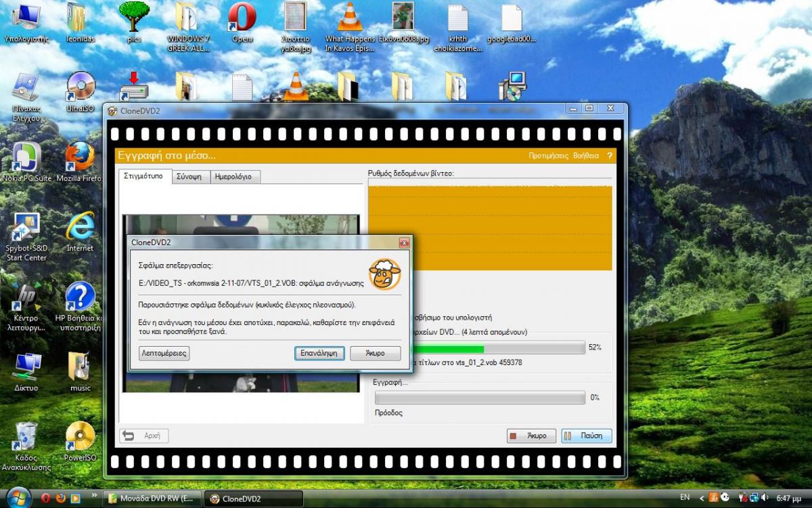812x508 pixels.
Task: Launch the Opera desktop shortcut
Action: coord(242,24)
